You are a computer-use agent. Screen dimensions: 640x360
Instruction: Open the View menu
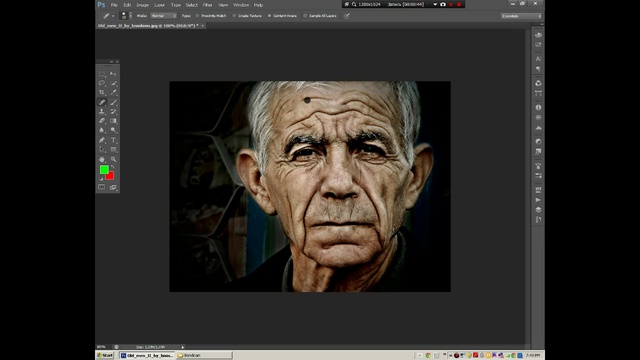point(223,5)
